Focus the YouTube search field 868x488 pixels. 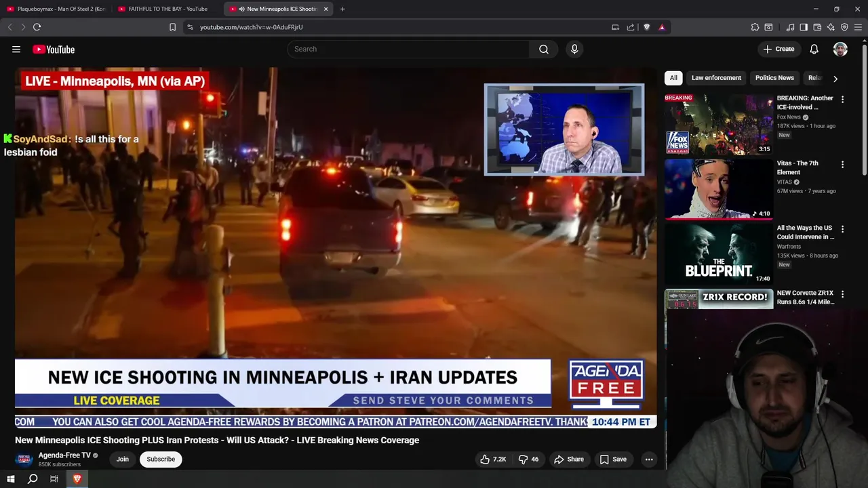(409, 49)
